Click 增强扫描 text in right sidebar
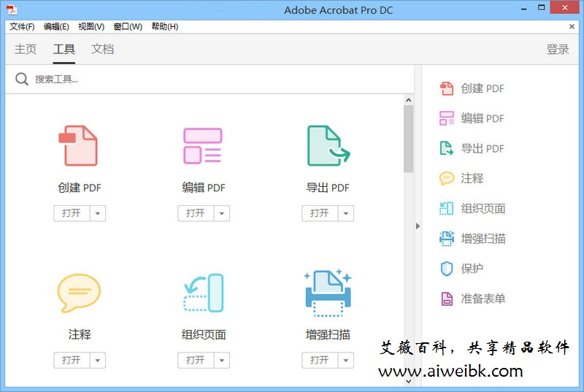The width and height of the screenshot is (584, 392). pyautogui.click(x=483, y=238)
